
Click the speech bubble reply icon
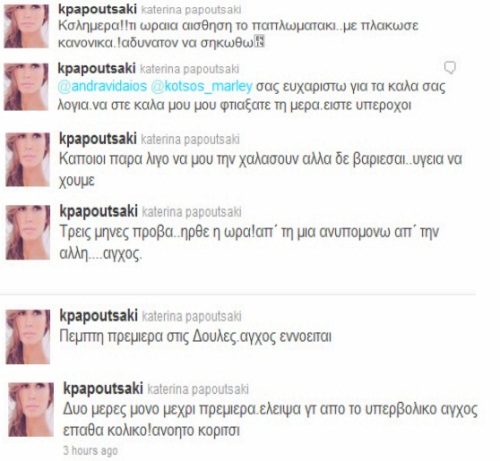450,68
